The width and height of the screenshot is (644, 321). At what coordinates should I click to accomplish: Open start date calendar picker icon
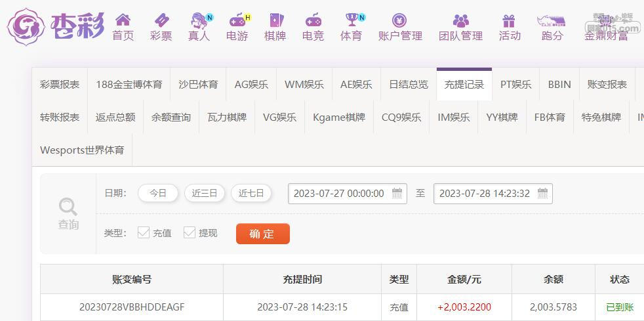[397, 193]
